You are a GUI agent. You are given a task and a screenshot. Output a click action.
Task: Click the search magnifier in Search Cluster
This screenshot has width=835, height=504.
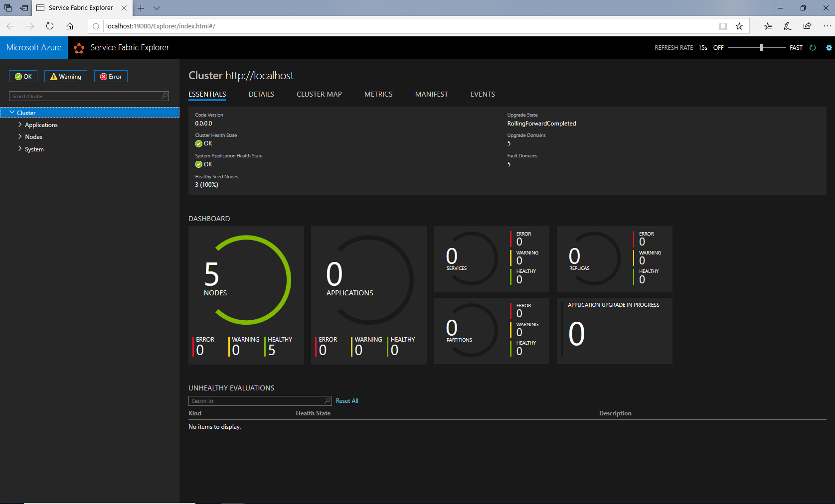165,96
